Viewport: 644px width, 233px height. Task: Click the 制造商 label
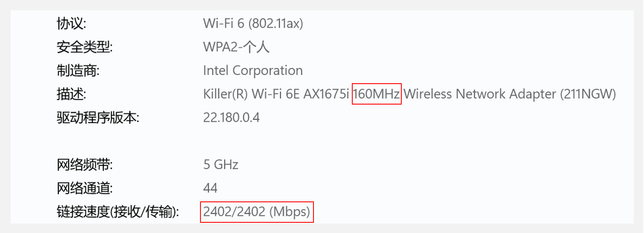[x=78, y=70]
